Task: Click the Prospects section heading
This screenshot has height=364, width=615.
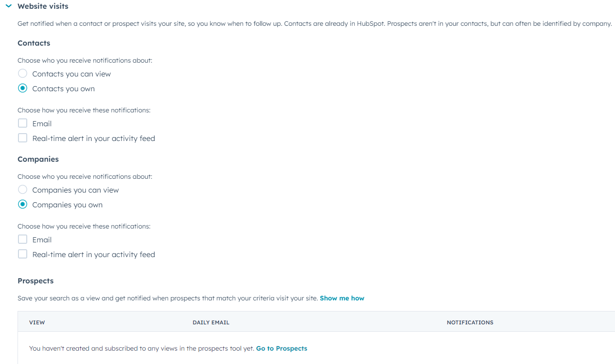Action: click(x=36, y=281)
